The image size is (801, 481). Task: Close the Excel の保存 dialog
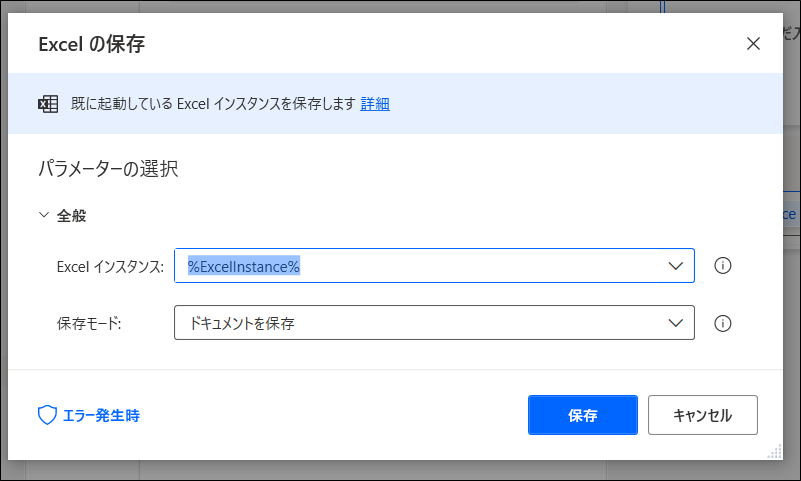coord(753,44)
